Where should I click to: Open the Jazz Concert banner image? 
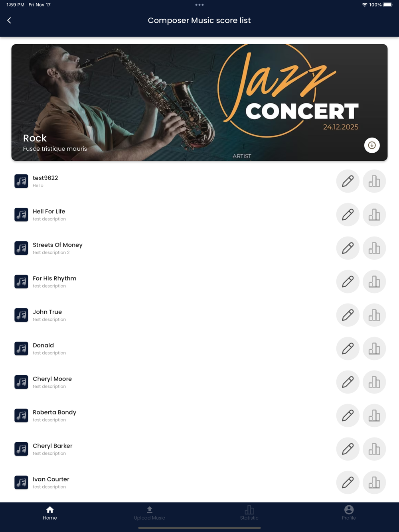pyautogui.click(x=199, y=102)
